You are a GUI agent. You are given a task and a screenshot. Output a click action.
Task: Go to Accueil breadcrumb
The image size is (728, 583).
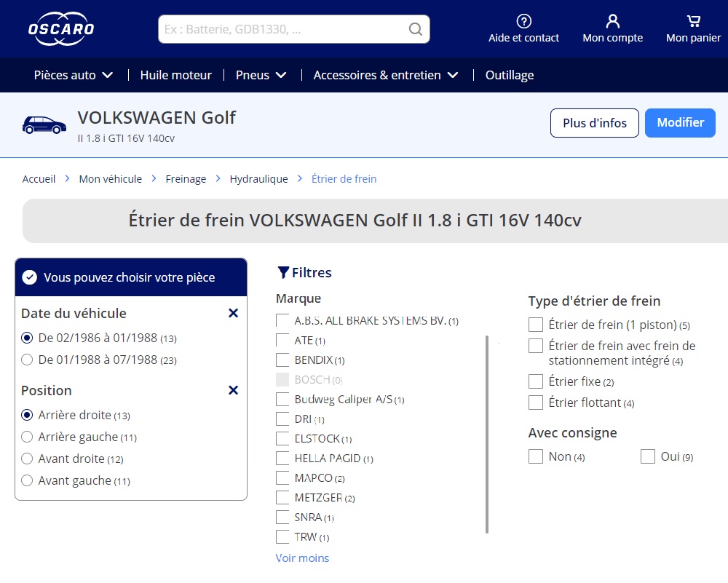point(39,179)
